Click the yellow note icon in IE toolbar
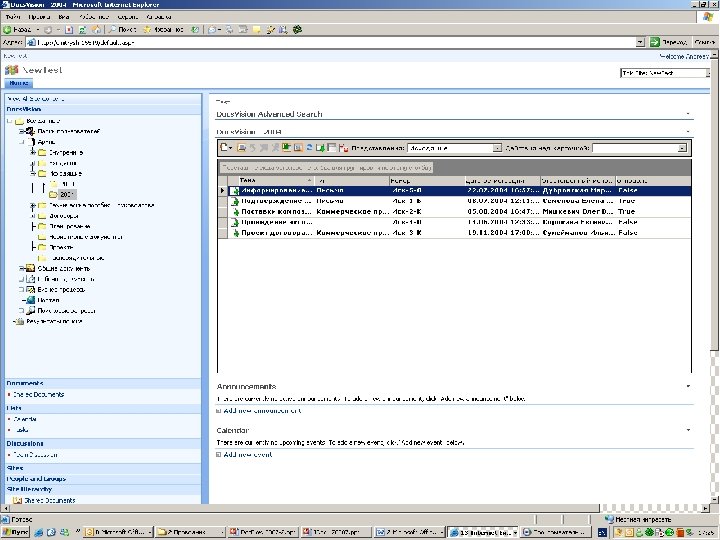Screen dimensions: 720x540 257,30
